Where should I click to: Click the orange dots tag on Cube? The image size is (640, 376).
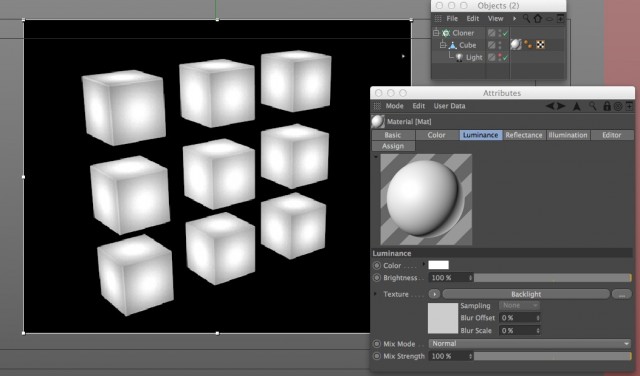pos(528,44)
